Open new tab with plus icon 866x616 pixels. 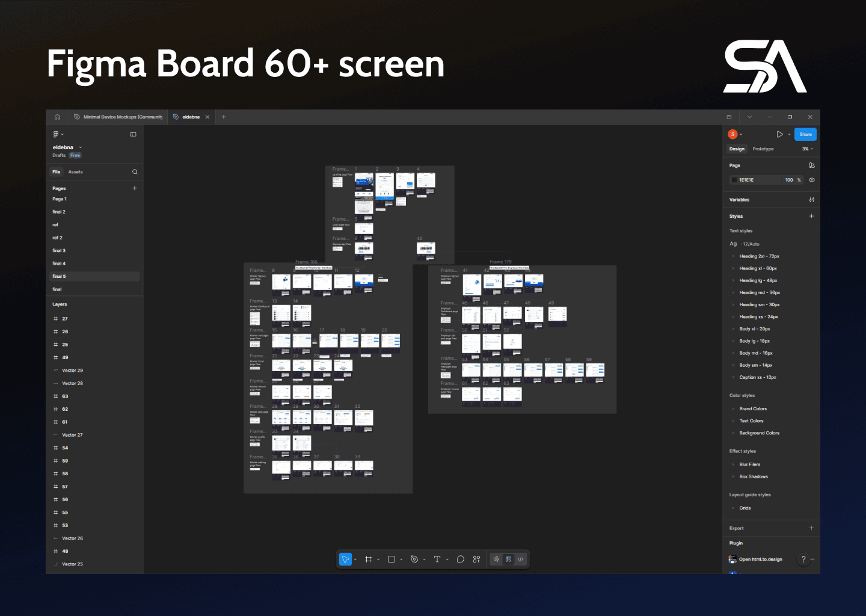(223, 117)
